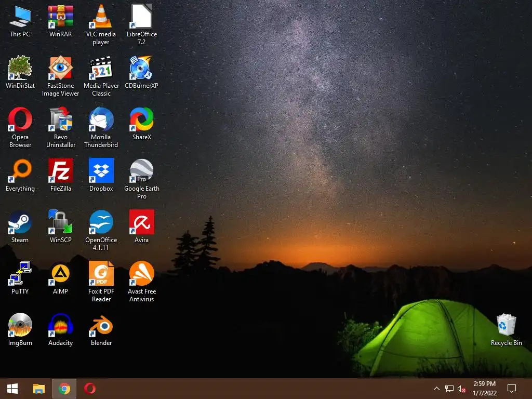This screenshot has height=399, width=532.
Task: Open File Explorer from the taskbar
Action: [38, 389]
